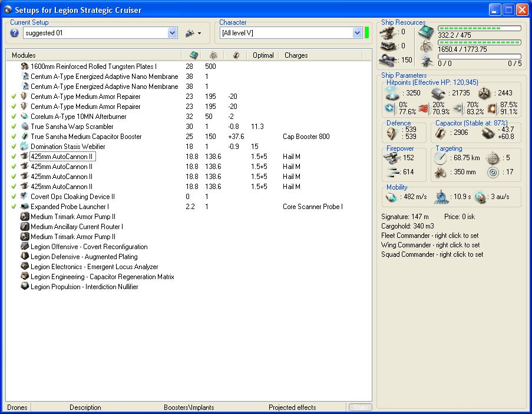Image resolution: width=532 pixels, height=414 pixels.
Task: Click the launcher hardpoints icon in Ship Resources
Action: [388, 46]
